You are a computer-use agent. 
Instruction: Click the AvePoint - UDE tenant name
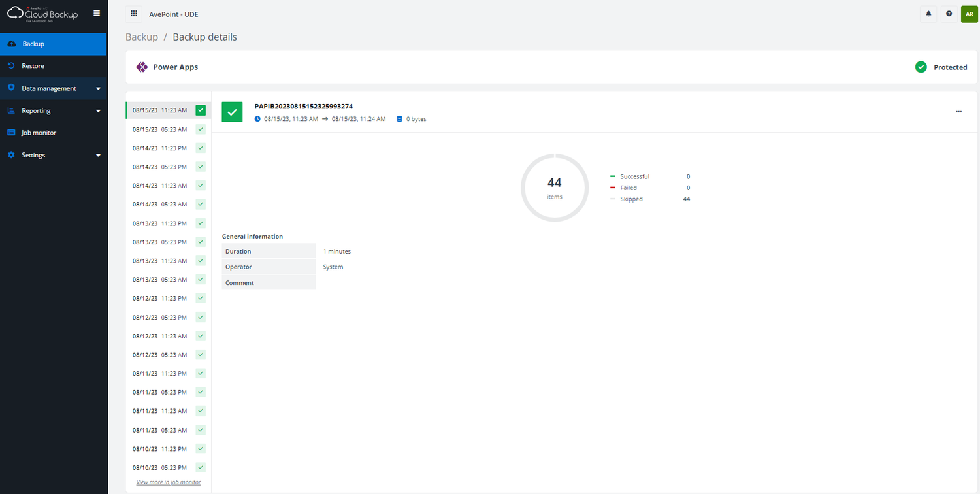[x=173, y=14]
